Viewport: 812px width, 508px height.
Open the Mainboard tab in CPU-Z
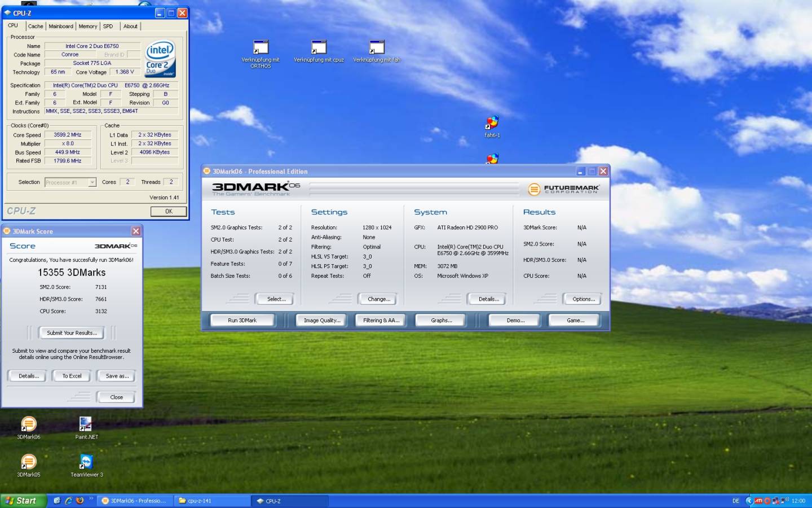pyautogui.click(x=61, y=26)
